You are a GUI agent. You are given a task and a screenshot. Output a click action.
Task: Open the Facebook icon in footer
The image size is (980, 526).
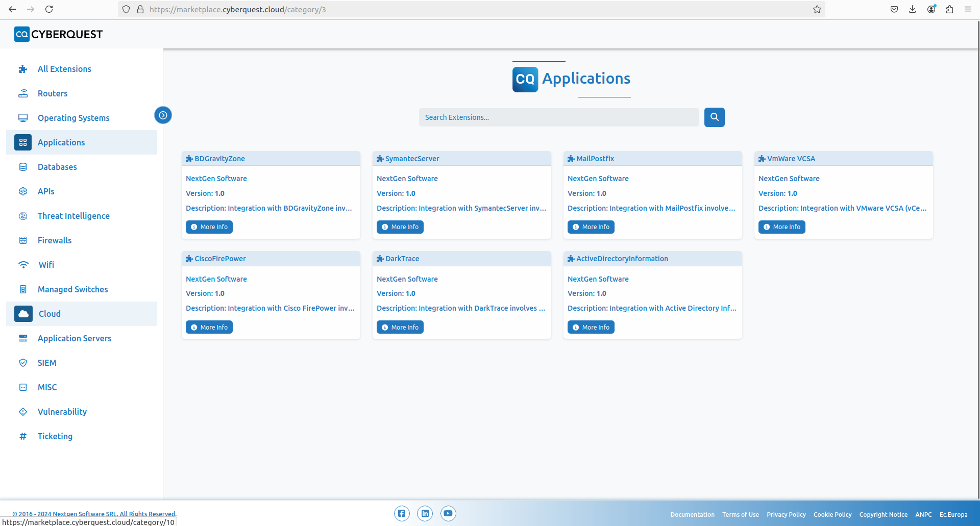(x=402, y=513)
